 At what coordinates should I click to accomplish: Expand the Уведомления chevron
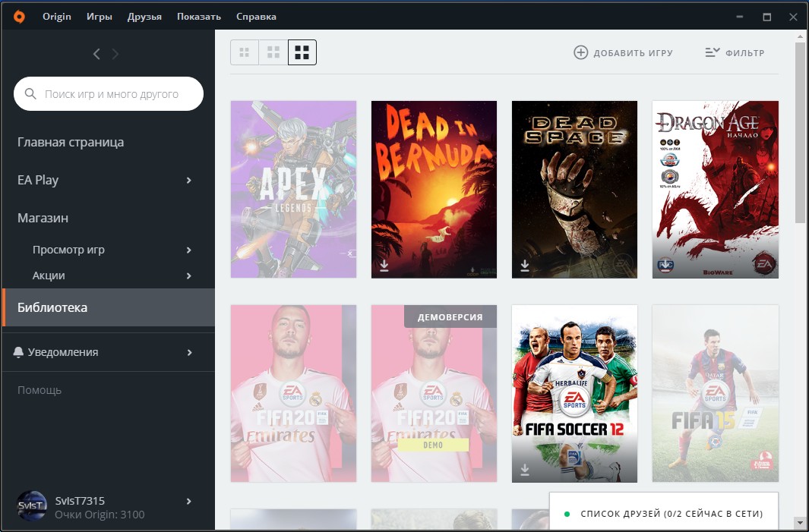pyautogui.click(x=189, y=353)
